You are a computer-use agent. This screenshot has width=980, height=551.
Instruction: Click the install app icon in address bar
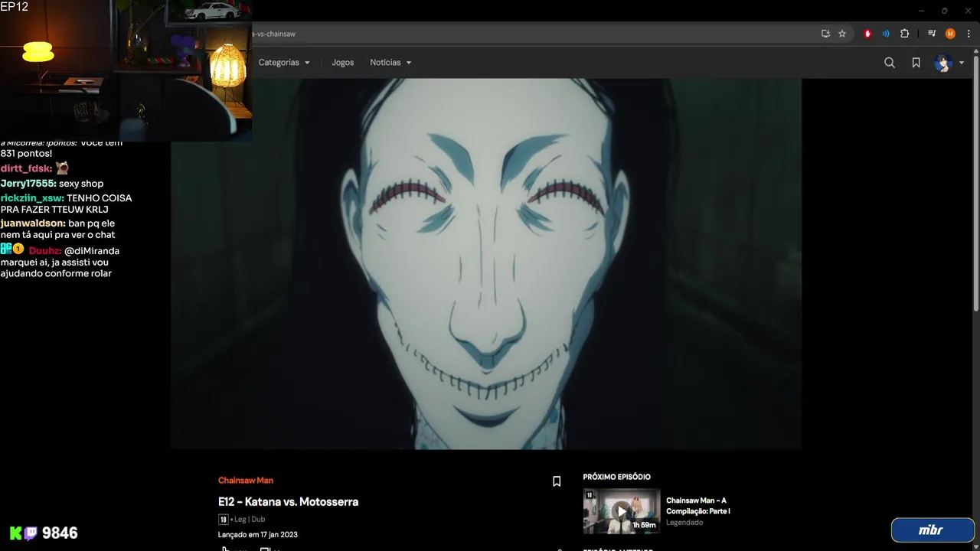(825, 34)
